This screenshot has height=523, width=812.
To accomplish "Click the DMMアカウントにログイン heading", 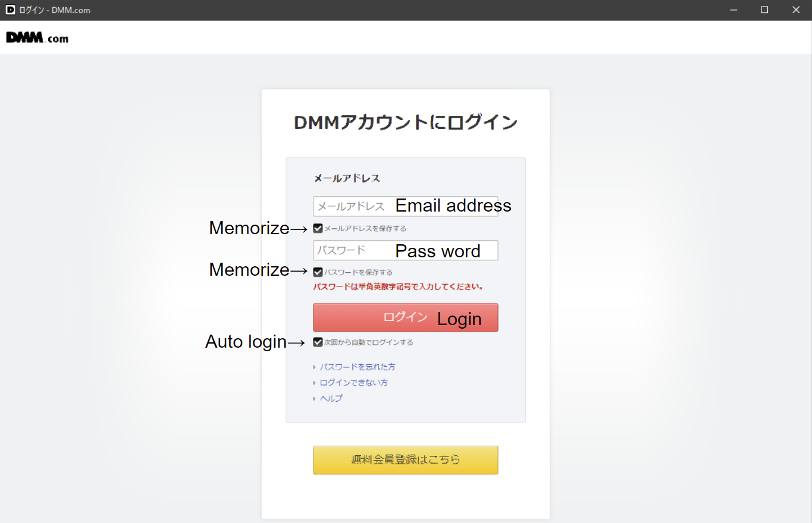I will click(405, 121).
